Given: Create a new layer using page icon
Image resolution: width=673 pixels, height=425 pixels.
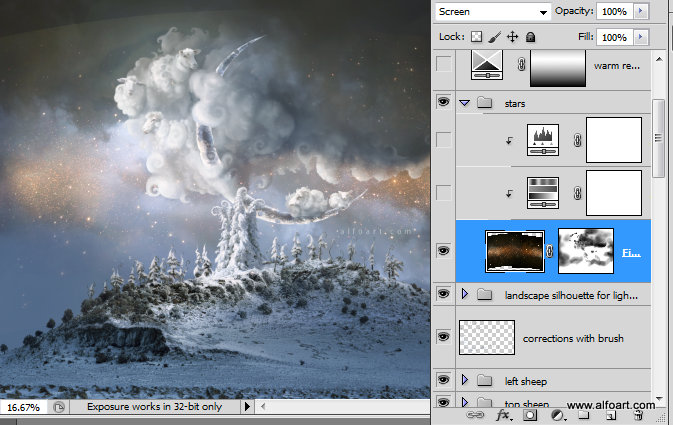Looking at the screenshot, I should [x=610, y=415].
